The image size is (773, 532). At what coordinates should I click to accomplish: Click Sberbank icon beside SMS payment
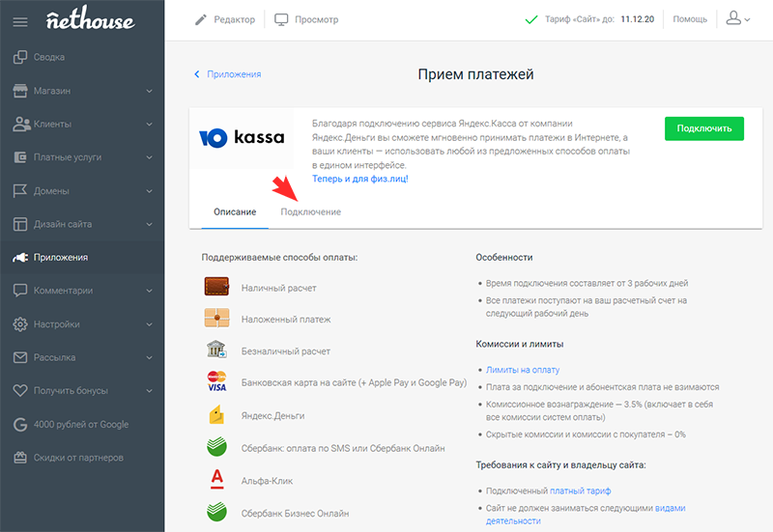coord(216,447)
